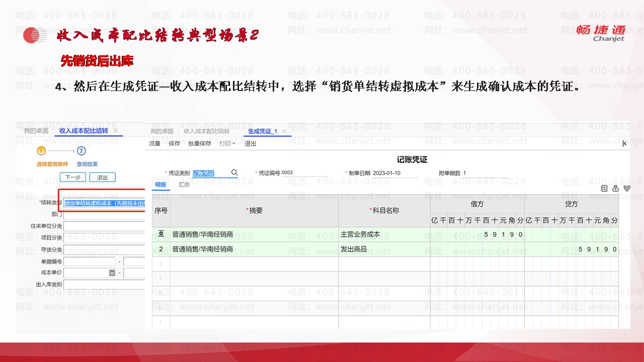644x362 pixels.
Task: Click 保存 to save the voucher
Action: tap(174, 144)
